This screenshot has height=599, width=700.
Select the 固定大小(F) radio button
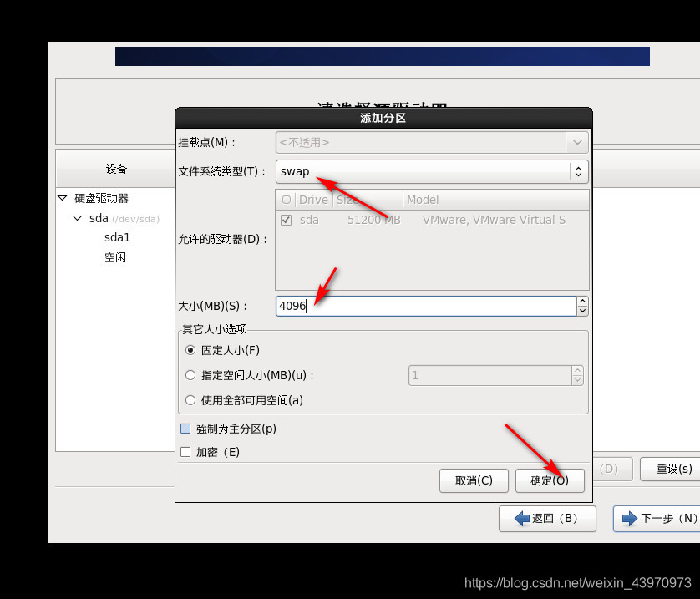(190, 350)
